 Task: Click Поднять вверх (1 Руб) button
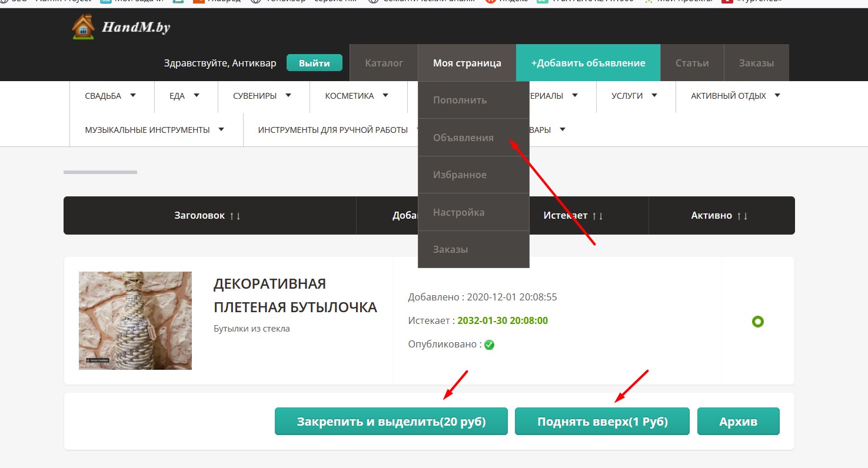pos(602,422)
